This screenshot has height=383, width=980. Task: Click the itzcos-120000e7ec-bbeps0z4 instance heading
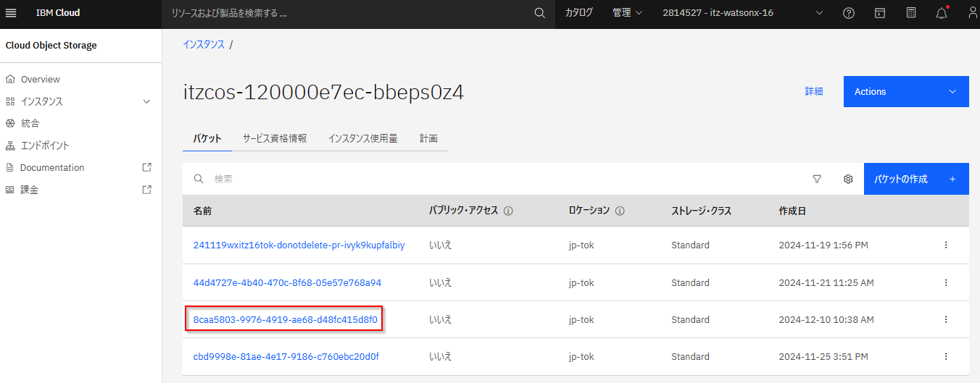323,92
